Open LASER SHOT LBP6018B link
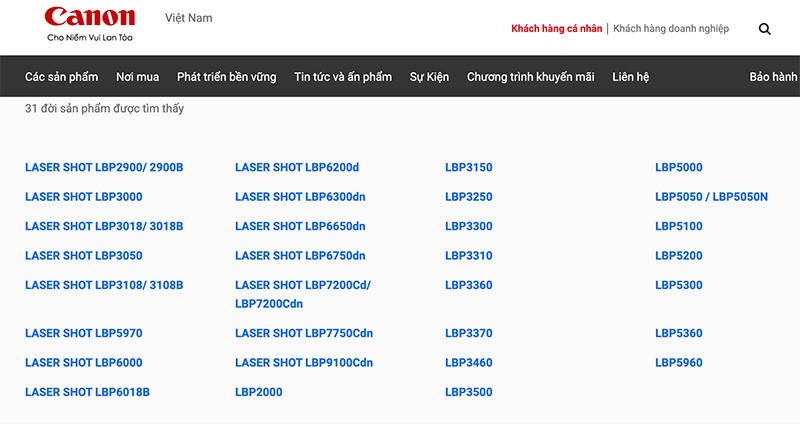 87,392
